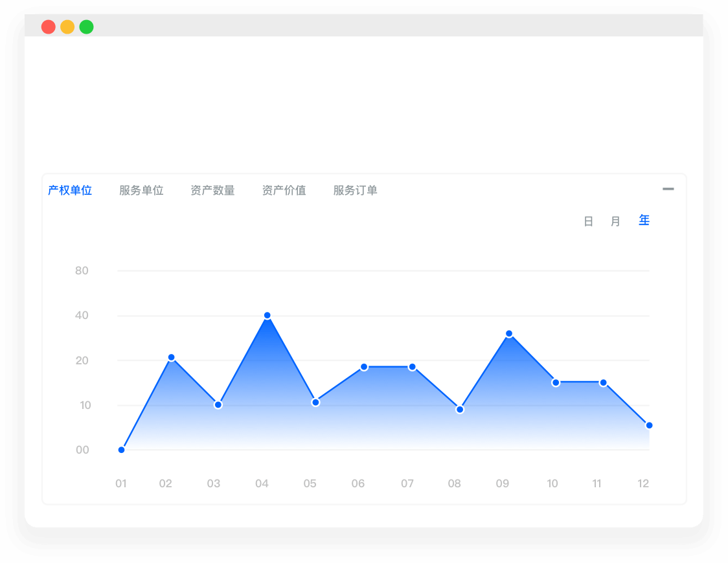Select the 月 time range
The height and width of the screenshot is (563, 728).
(x=616, y=221)
